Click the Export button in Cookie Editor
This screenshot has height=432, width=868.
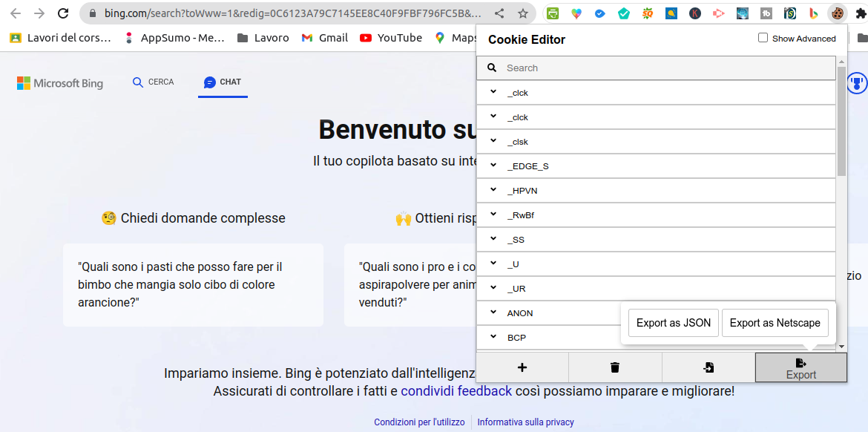click(x=800, y=367)
